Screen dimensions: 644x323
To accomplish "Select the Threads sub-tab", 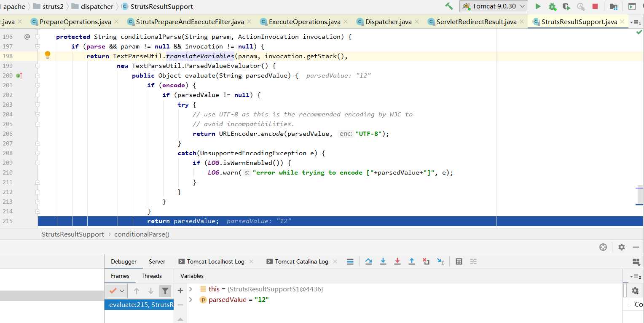I will pos(152,276).
